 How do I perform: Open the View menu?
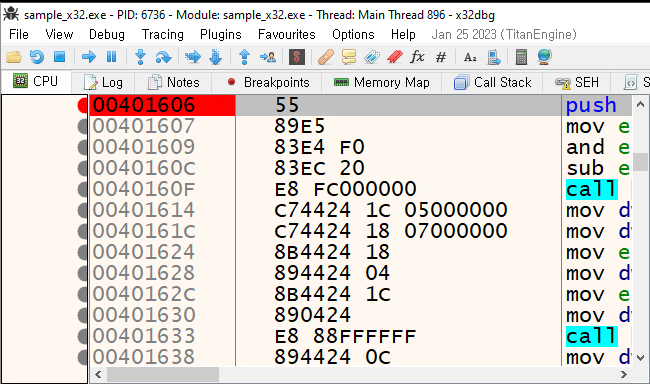point(59,34)
